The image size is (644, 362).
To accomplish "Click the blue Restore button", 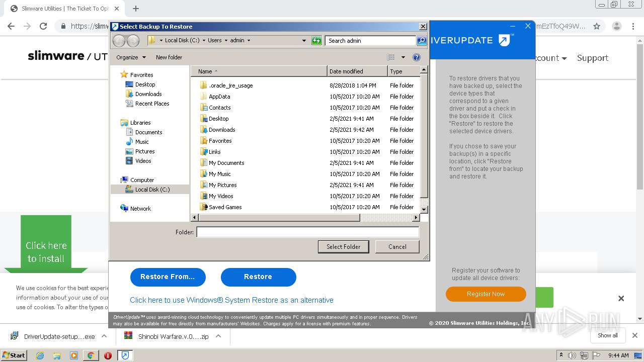I will pyautogui.click(x=258, y=277).
